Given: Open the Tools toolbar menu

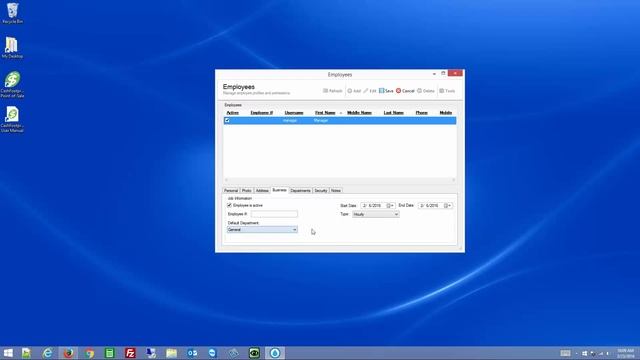Looking at the screenshot, I should [447, 91].
